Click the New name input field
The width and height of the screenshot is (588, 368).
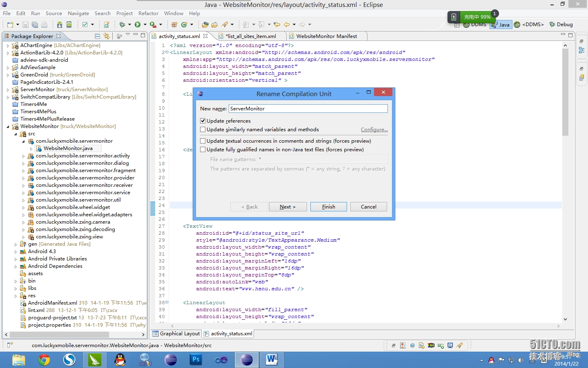(308, 109)
